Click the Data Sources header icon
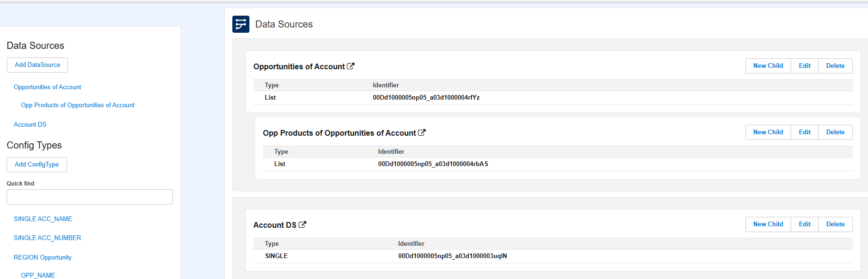This screenshot has width=868, height=279. [x=241, y=24]
